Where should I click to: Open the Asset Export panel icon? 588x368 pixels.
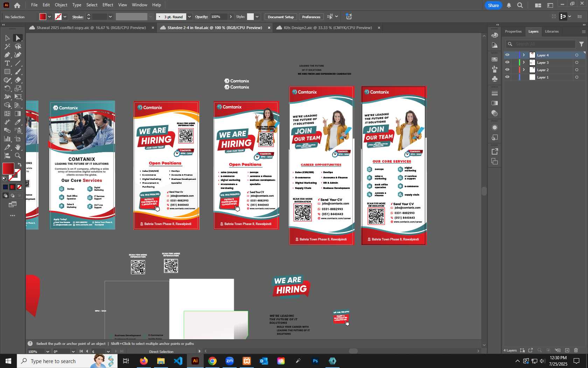(x=495, y=151)
